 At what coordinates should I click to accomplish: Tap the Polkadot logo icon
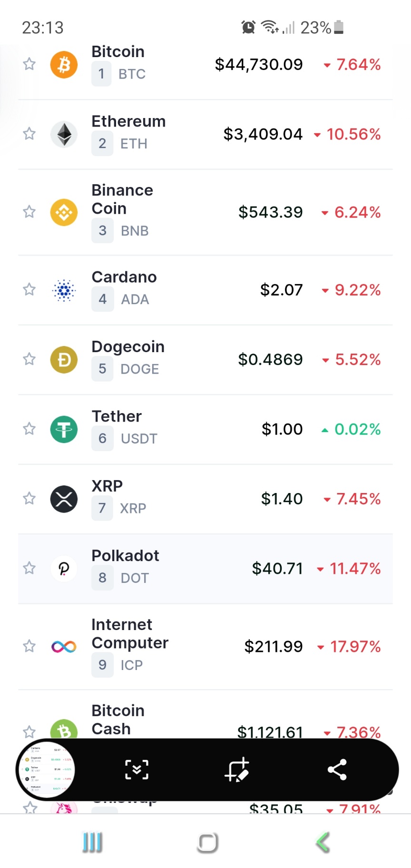coord(64,568)
